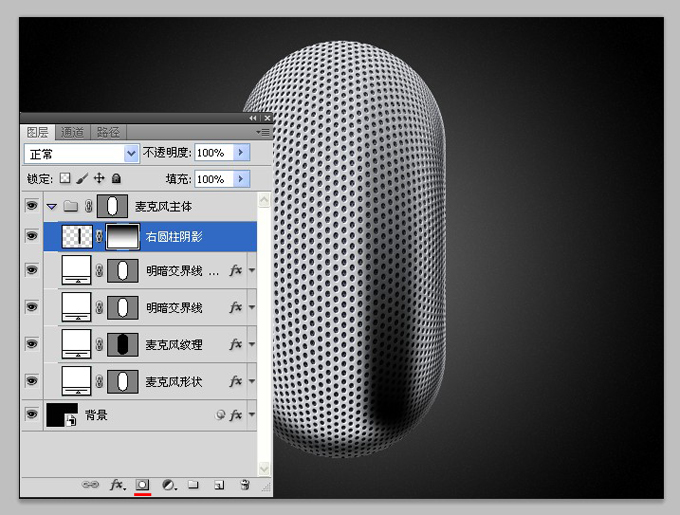Screen dimensions: 680x515
Task: Click fx icon on 明暗交界线 layer
Action: coord(235,307)
